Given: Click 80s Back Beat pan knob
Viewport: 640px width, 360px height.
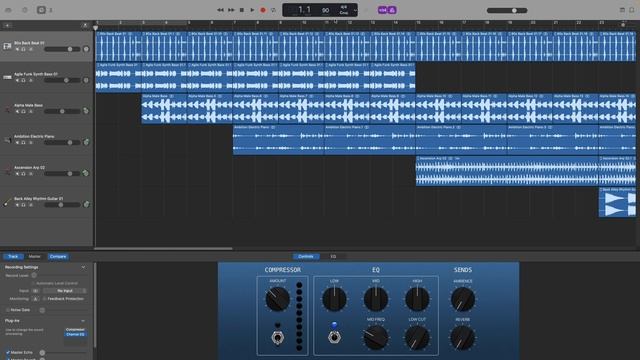Looking at the screenshot, I should [x=86, y=49].
